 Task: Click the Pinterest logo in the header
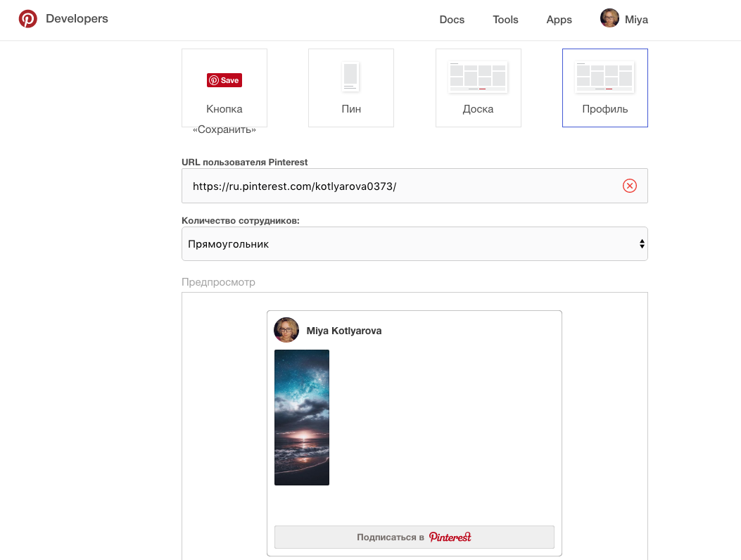(x=28, y=19)
